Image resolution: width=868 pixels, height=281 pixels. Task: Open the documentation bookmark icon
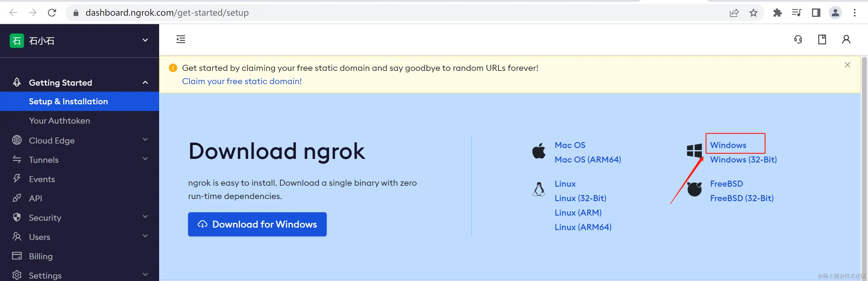click(822, 39)
